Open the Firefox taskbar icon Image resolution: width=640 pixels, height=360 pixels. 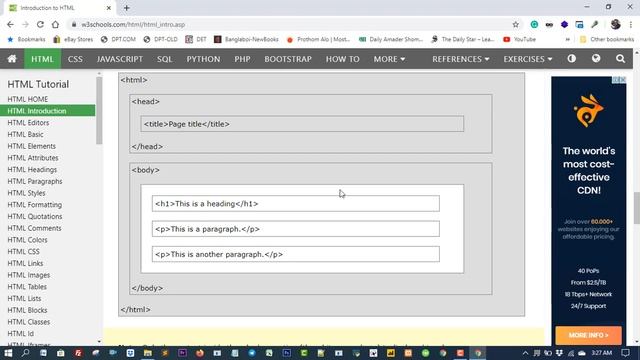(200, 353)
